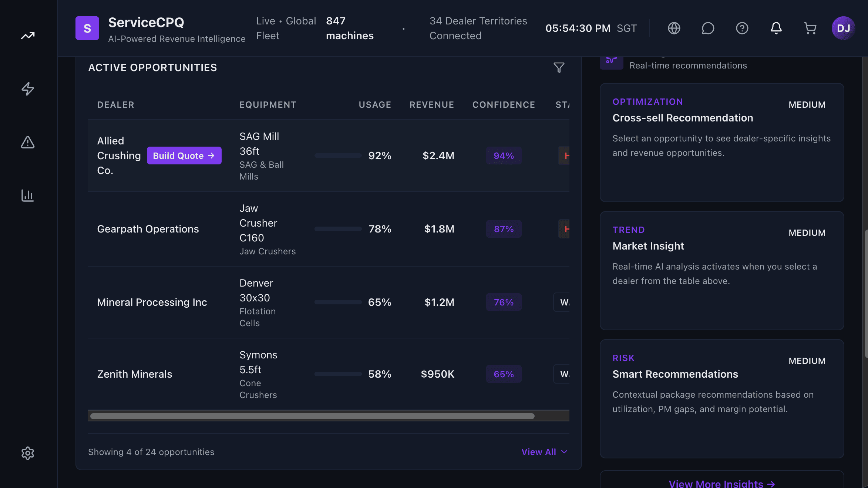Open the alerts triangle sidebar icon
Viewport: 868px width, 488px height.
tap(28, 142)
